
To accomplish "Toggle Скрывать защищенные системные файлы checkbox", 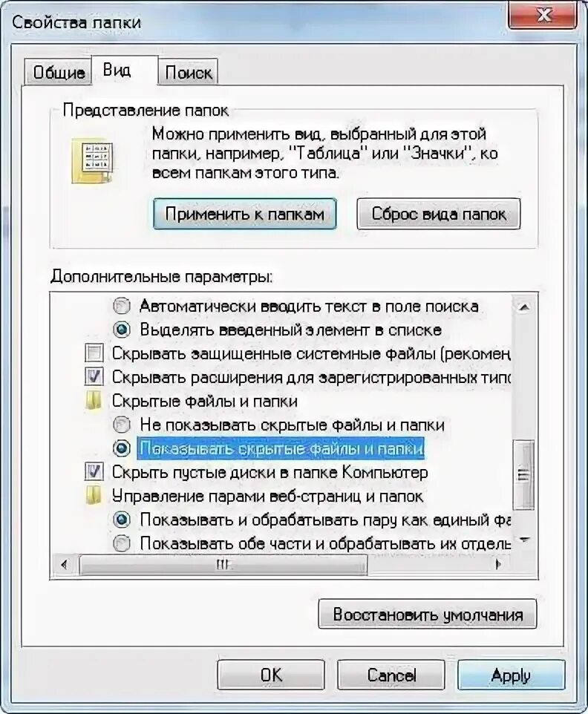I will [x=94, y=353].
